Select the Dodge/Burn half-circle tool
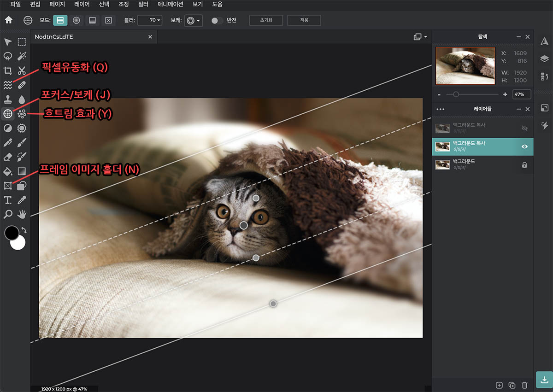Image resolution: width=553 pixels, height=392 pixels. [x=8, y=128]
